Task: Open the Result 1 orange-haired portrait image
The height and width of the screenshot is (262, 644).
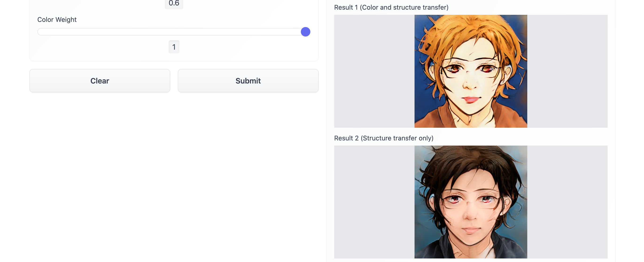Action: 470,71
